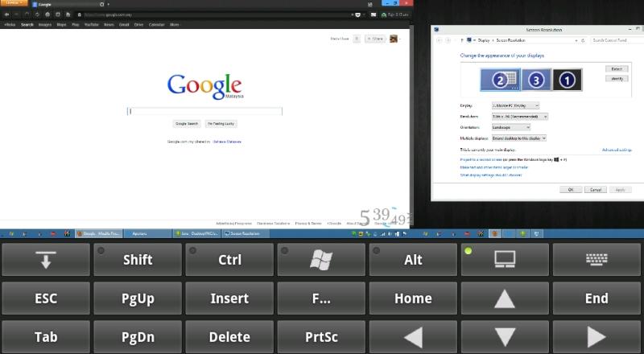Toggle the monitor display mode key

pos(505,260)
